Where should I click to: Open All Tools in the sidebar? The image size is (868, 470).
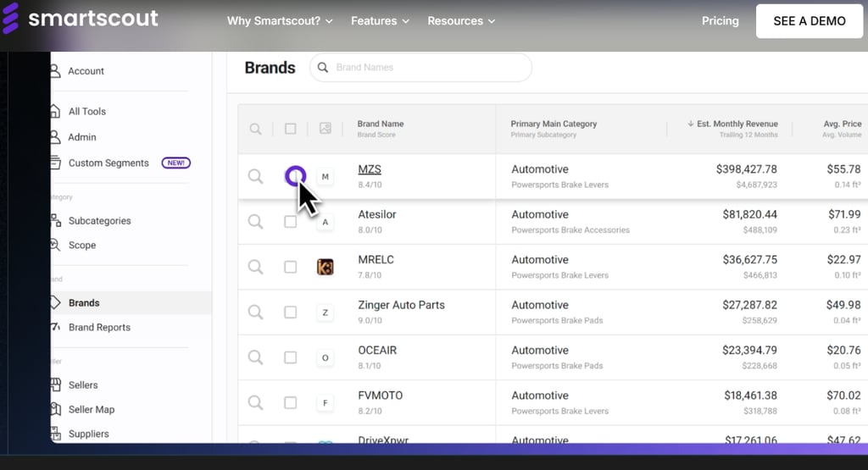point(87,111)
